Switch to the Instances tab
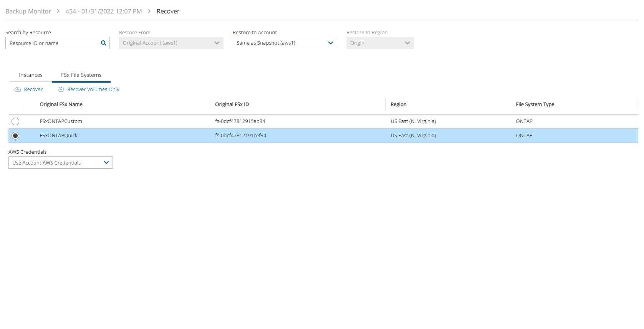Image resolution: width=644 pixels, height=329 pixels. click(31, 75)
